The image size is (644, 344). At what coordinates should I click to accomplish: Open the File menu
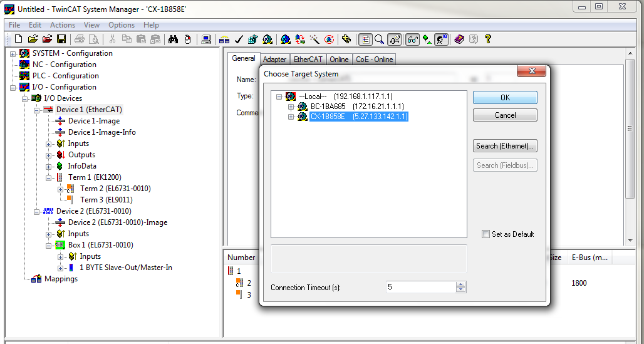pyautogui.click(x=14, y=25)
